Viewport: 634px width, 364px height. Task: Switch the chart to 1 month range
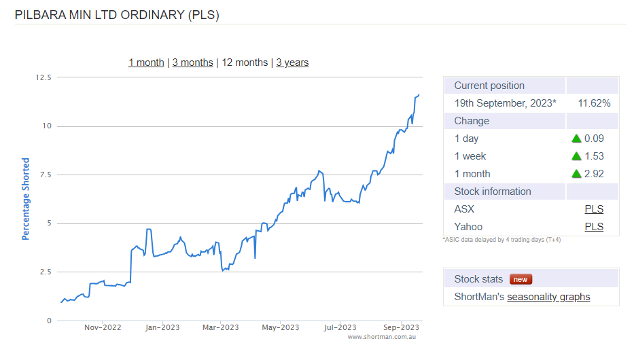coord(146,62)
